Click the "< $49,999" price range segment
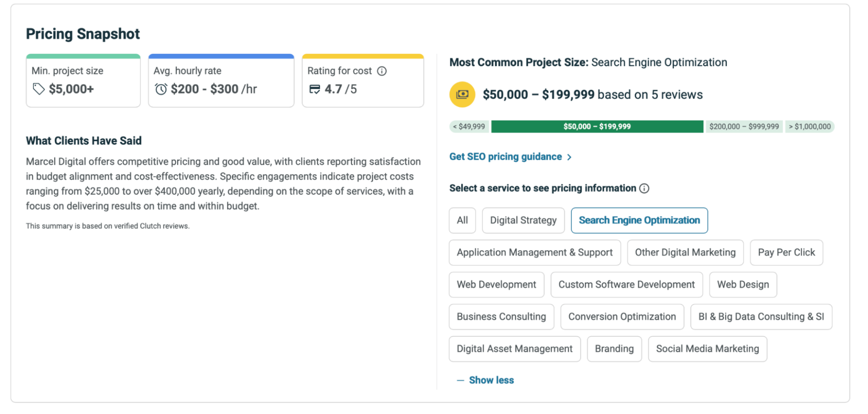 (469, 126)
